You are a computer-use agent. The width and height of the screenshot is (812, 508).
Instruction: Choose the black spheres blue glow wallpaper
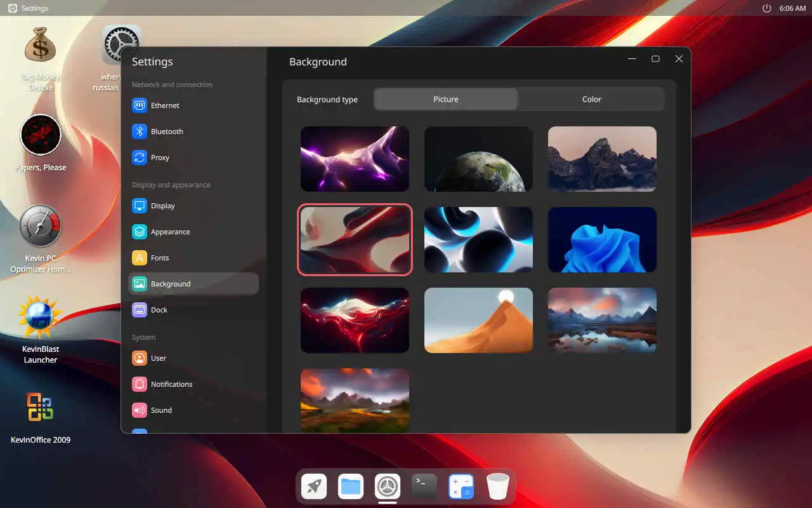pos(478,239)
